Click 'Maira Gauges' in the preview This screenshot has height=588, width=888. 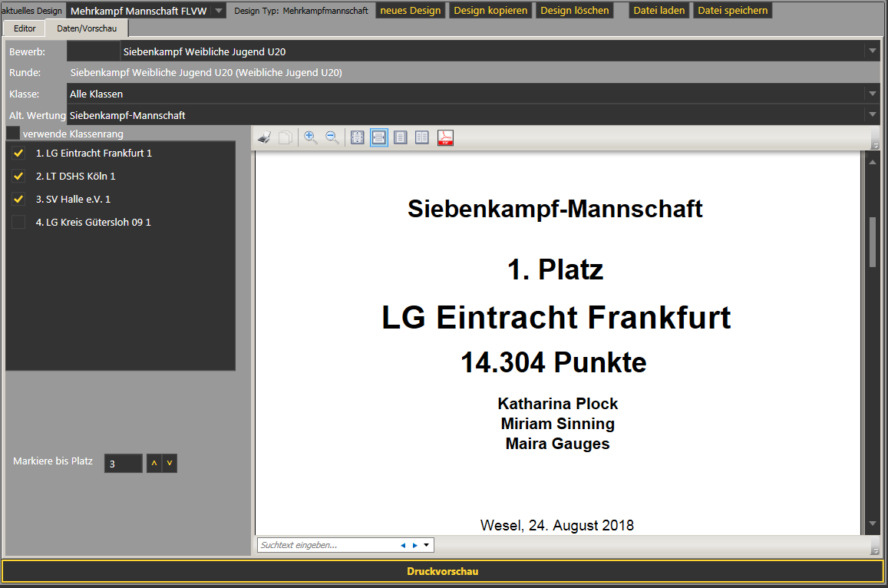point(558,444)
